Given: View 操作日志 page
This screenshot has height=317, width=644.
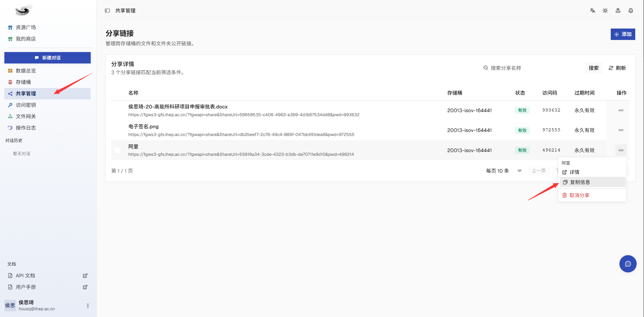Looking at the screenshot, I should pyautogui.click(x=47, y=128).
